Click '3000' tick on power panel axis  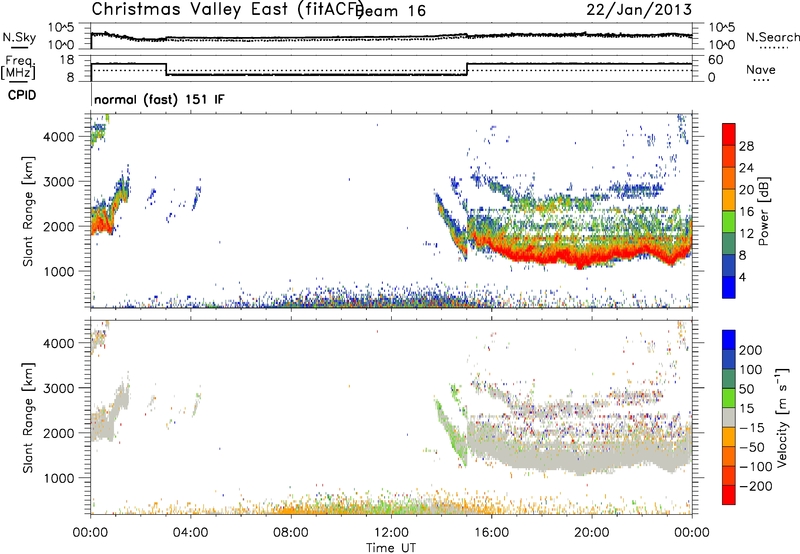[x=58, y=182]
